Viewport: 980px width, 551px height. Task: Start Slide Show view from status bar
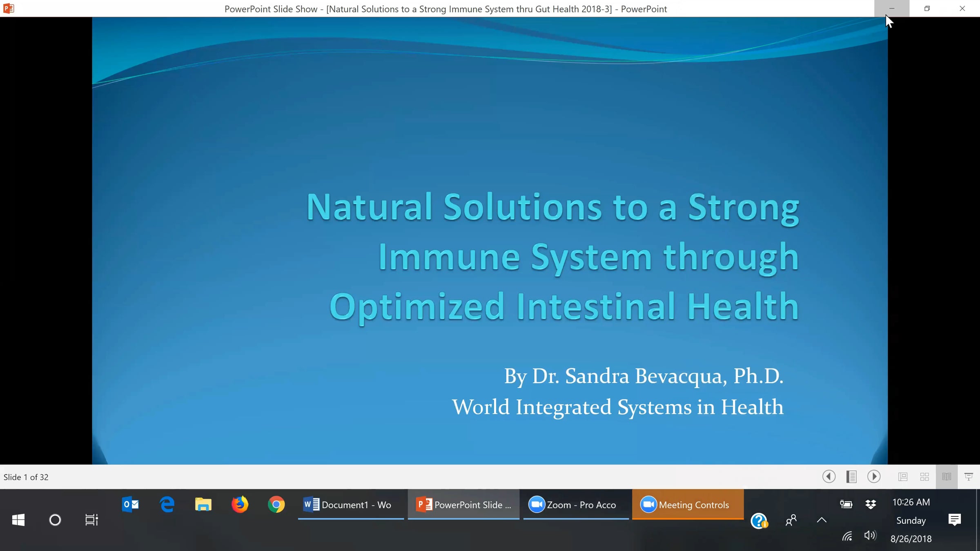969,476
